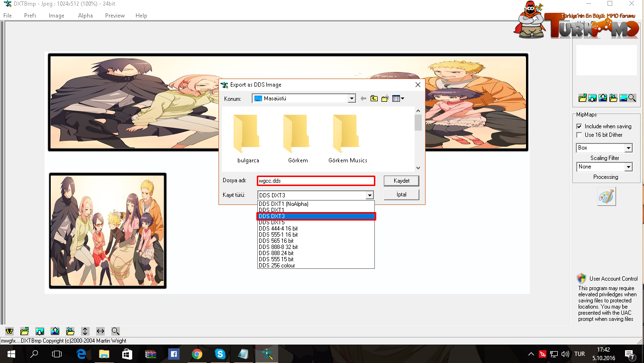
Task: Choose DDS 555-1 16 bit format
Action: [x=316, y=235]
